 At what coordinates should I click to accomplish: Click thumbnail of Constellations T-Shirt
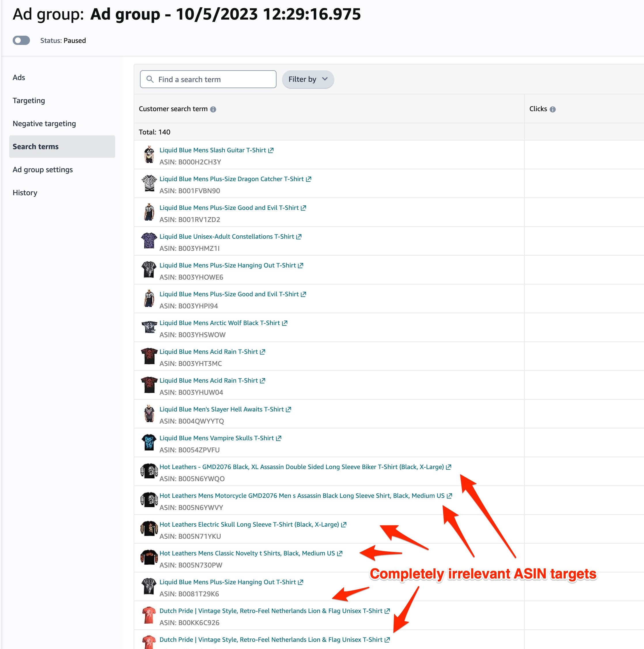pos(149,241)
